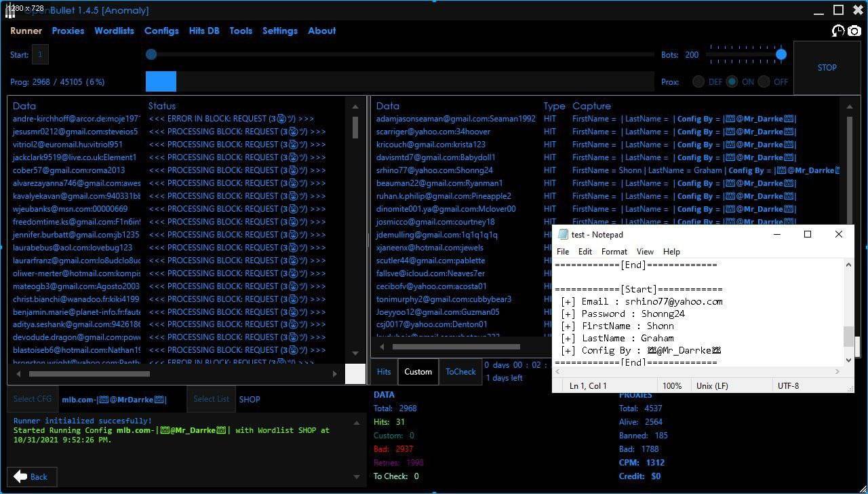
Task: Open the Format menu in Notepad
Action: click(614, 251)
